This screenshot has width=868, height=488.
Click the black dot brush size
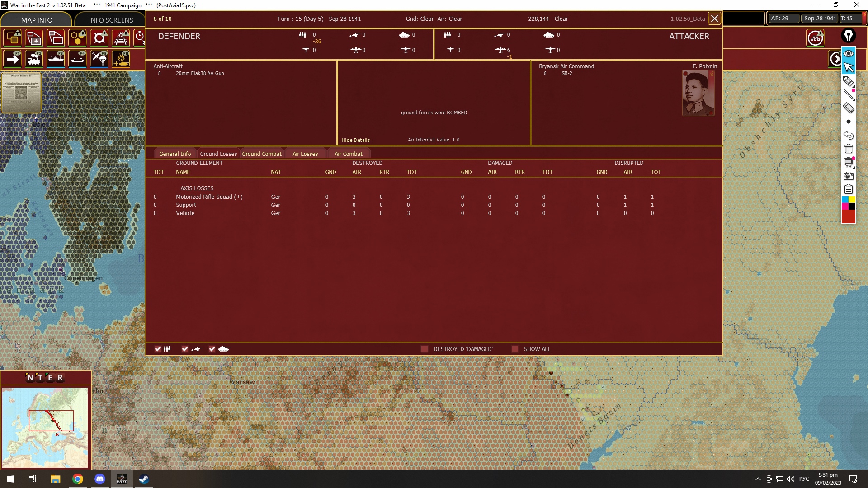(x=849, y=122)
